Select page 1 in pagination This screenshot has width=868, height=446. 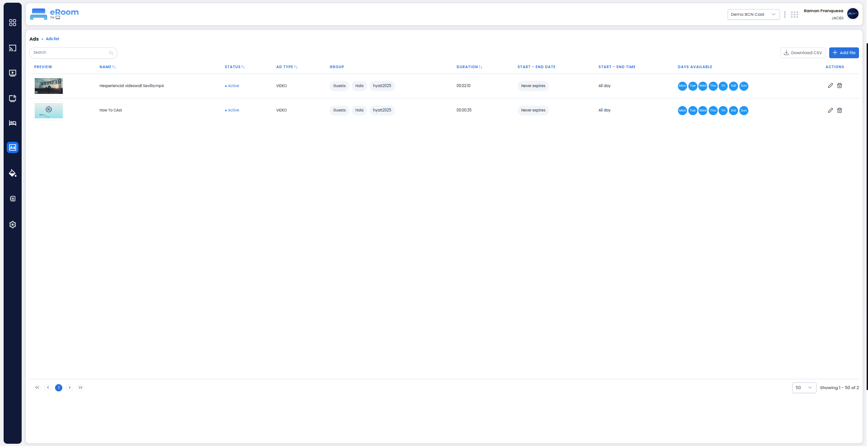point(59,388)
